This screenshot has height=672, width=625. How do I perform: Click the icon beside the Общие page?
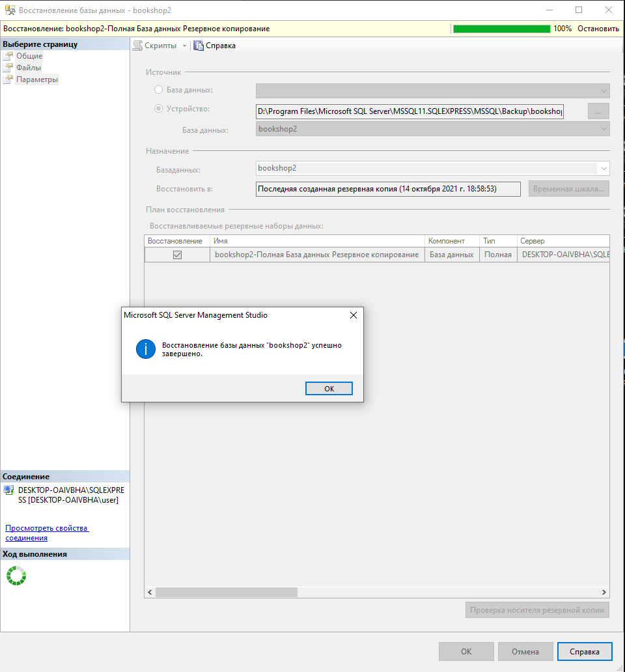tap(8, 56)
